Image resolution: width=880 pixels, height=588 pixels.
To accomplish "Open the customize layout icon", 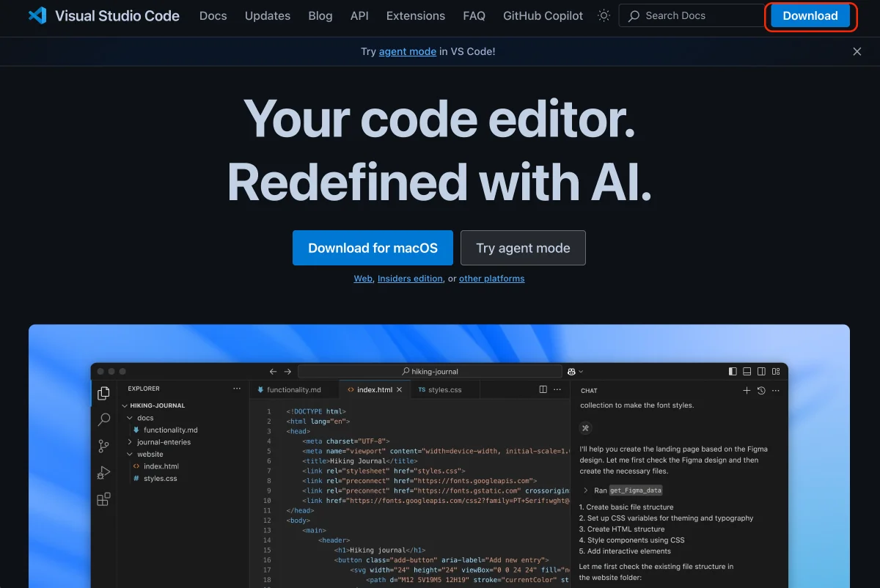I will tap(775, 372).
